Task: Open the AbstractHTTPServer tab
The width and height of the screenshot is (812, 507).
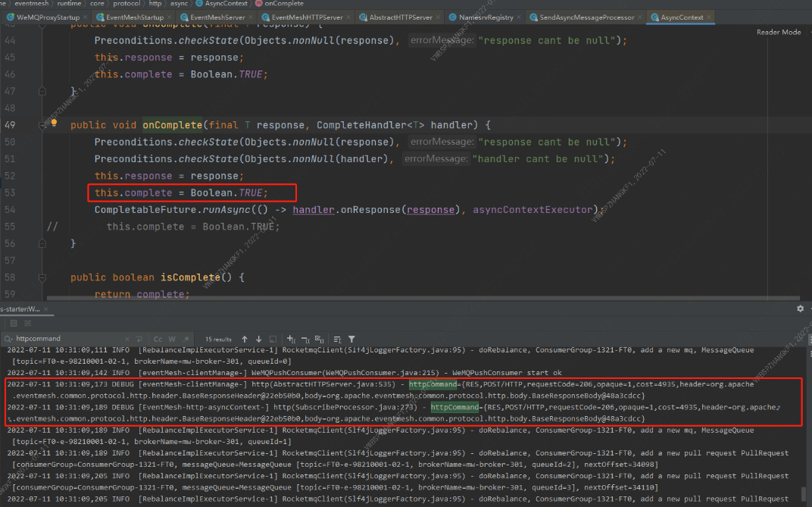Action: 400,17
